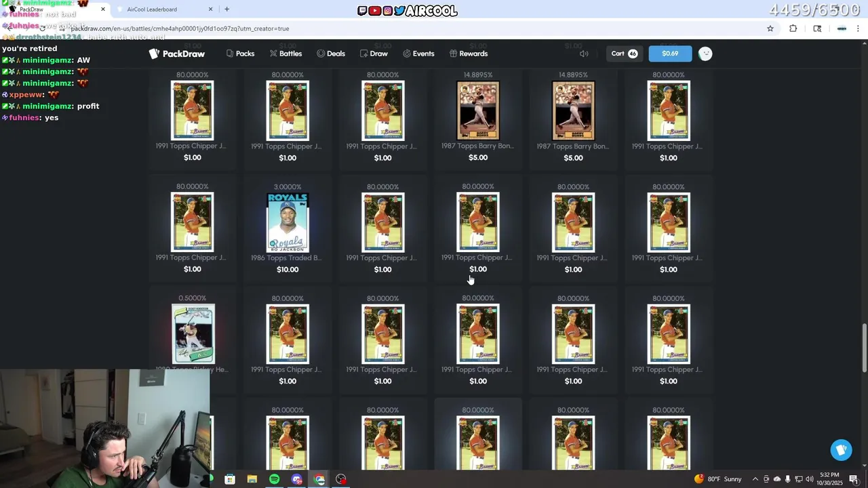Switch to the AirCool Leaderboard browser tab
The image size is (868, 488).
152,9
